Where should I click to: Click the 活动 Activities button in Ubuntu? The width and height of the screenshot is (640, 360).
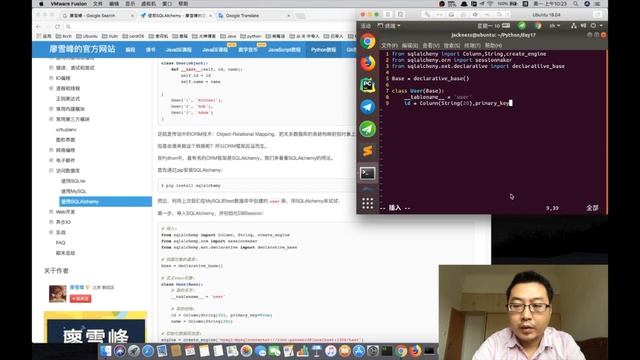tap(365, 26)
